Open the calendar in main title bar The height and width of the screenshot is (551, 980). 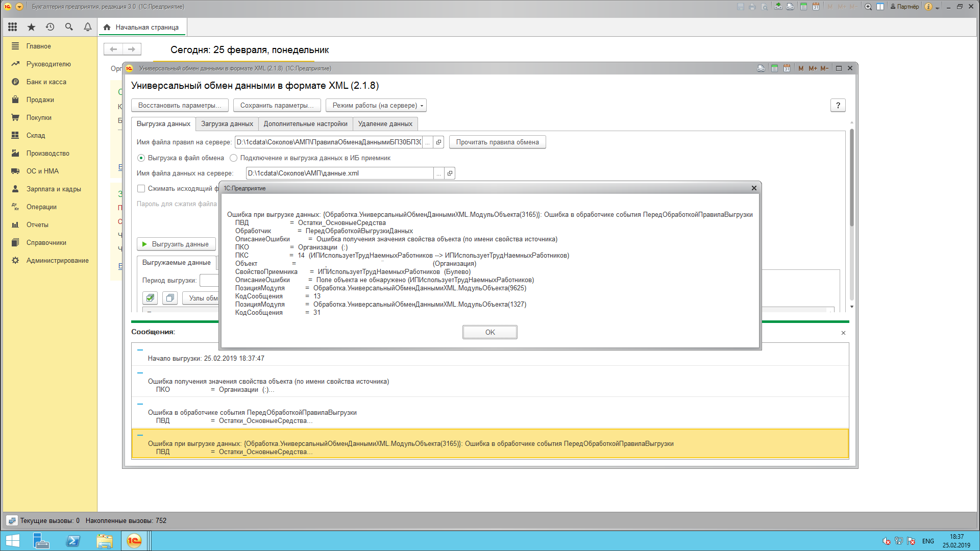pyautogui.click(x=816, y=7)
